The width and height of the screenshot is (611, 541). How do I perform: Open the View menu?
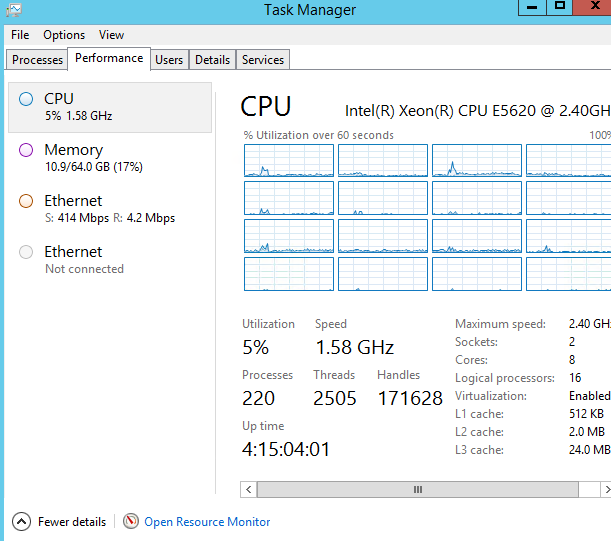(112, 35)
